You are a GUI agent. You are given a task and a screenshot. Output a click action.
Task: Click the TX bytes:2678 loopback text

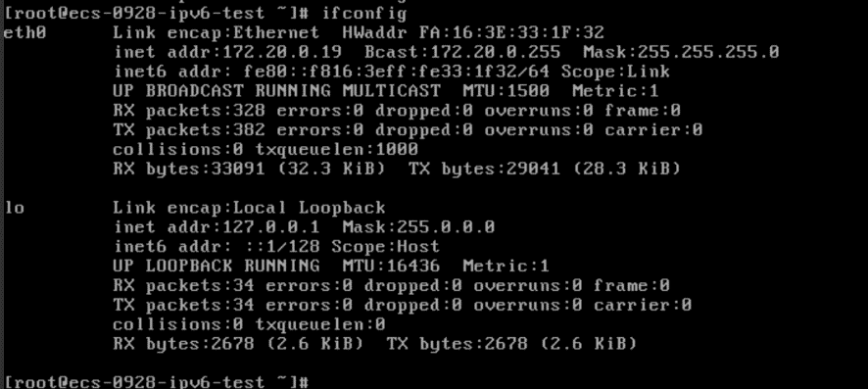[x=457, y=344]
